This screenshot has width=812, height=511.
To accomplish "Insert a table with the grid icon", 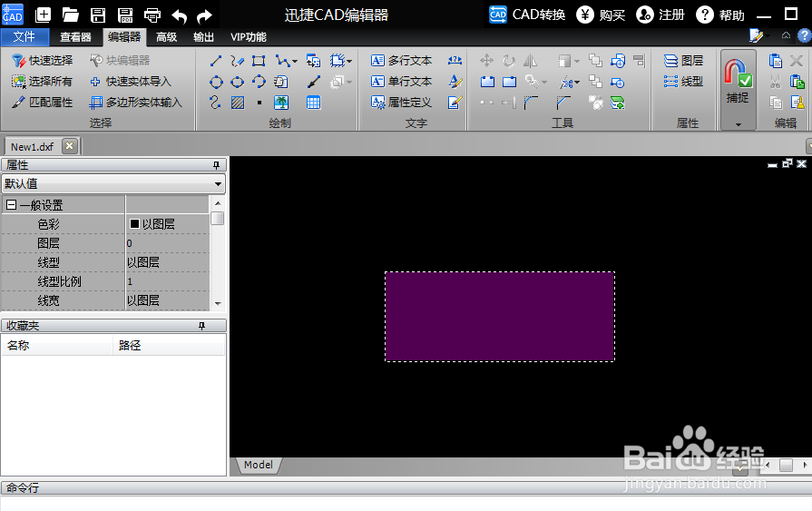I will 313,103.
